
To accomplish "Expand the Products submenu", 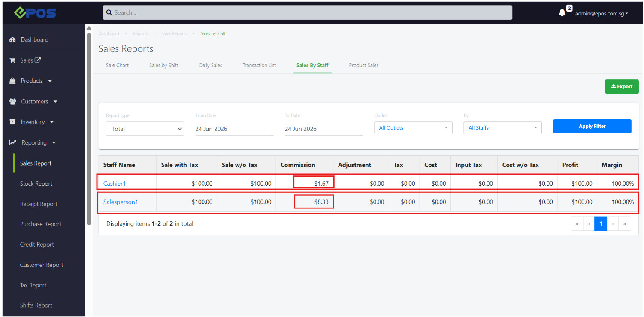I will click(x=50, y=81).
